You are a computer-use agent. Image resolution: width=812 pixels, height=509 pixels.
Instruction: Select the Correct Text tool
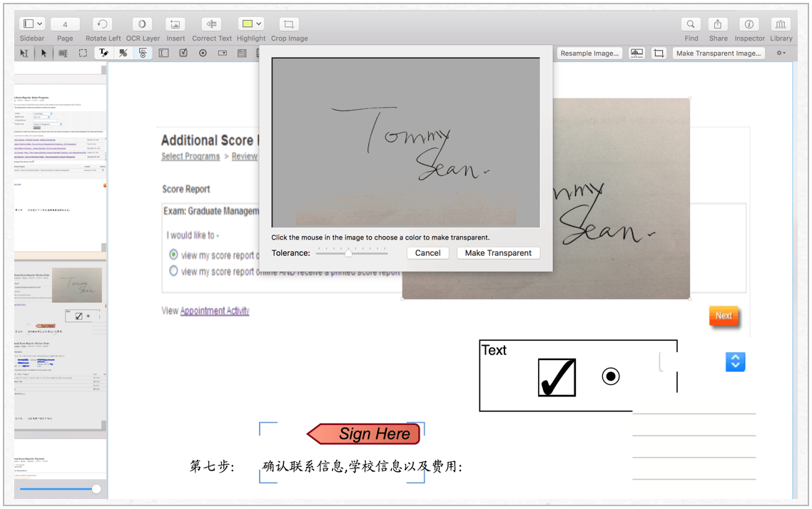pos(211,24)
